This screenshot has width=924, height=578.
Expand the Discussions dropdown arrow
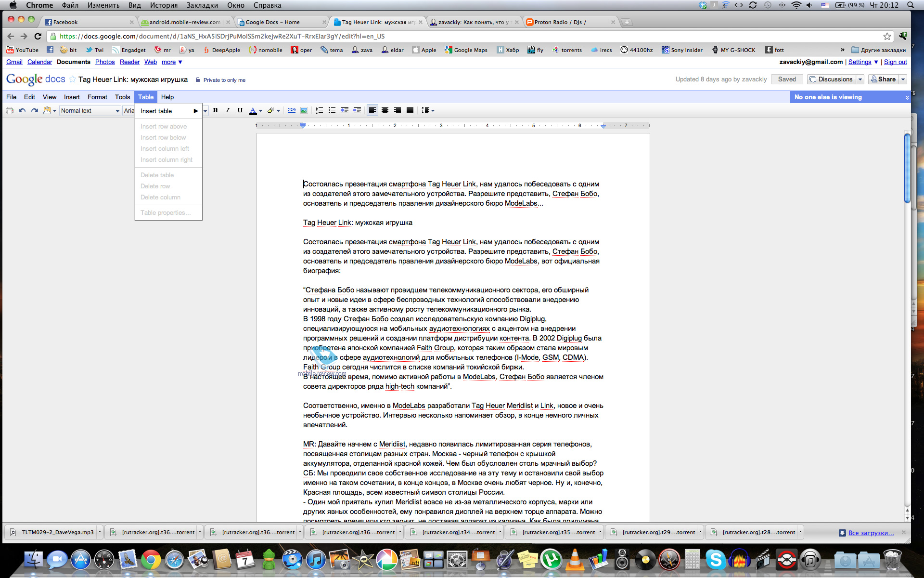pos(860,79)
